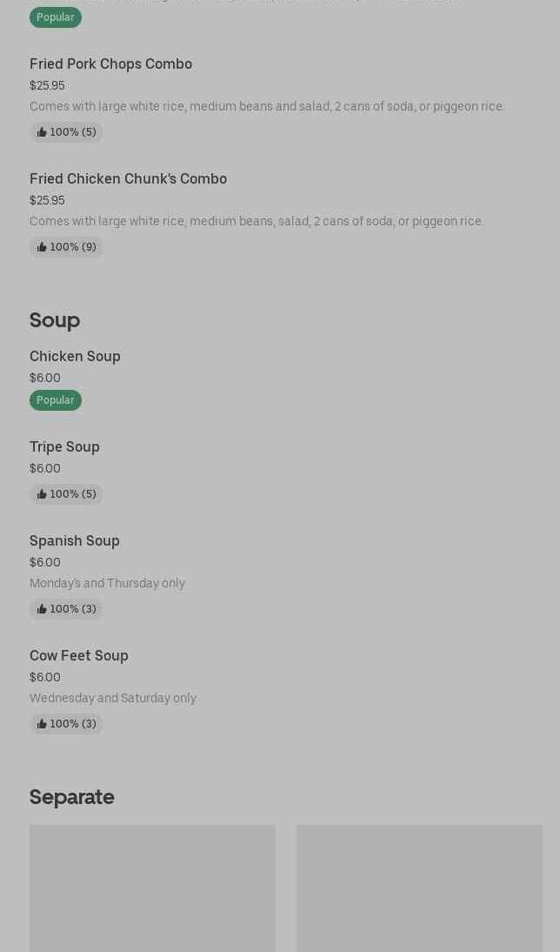Viewport: 560px width, 952px height.
Task: Click thumbs-up icon under Tripe Soup
Action: (42, 494)
